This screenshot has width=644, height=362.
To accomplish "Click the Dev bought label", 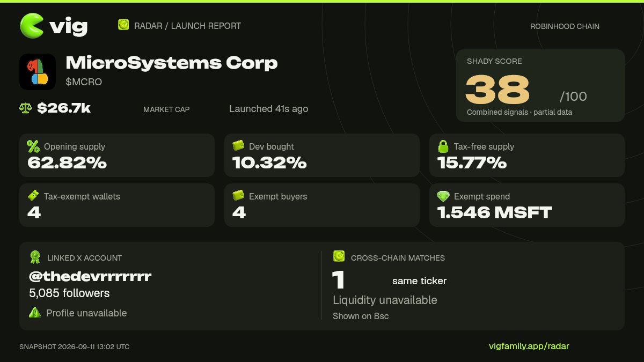I will 272,146.
